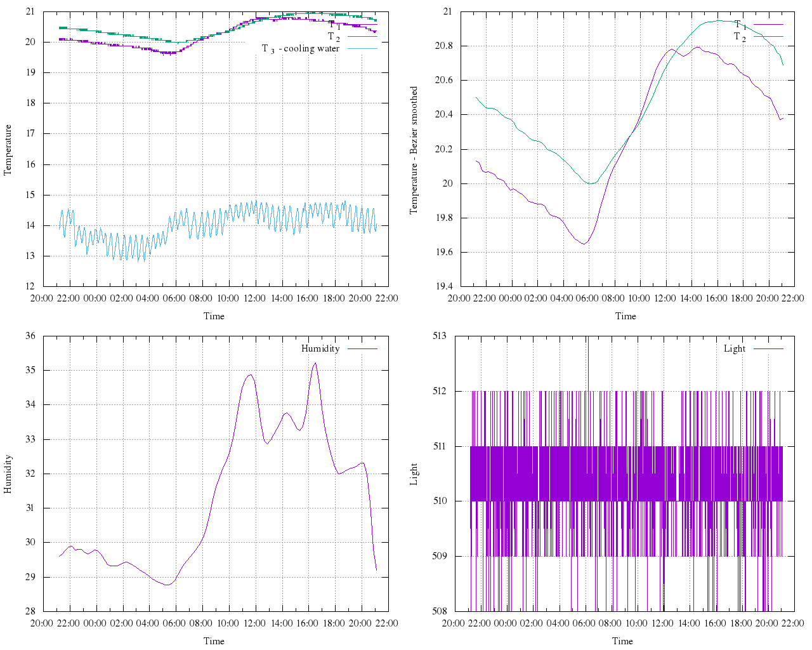Select the Humidity legend text in the plot
The height and width of the screenshot is (650, 812).
(320, 348)
